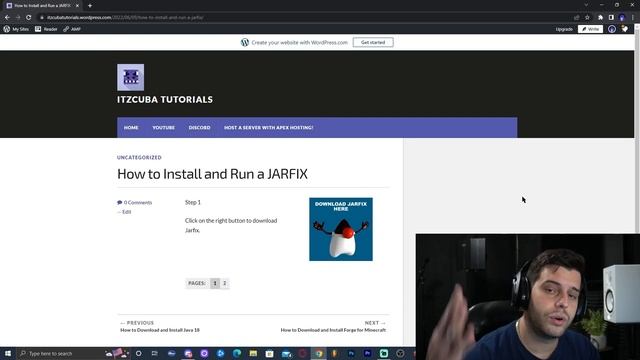Image resolution: width=640 pixels, height=360 pixels.
Task: Click the WordPress logo in the banner
Action: point(244,42)
